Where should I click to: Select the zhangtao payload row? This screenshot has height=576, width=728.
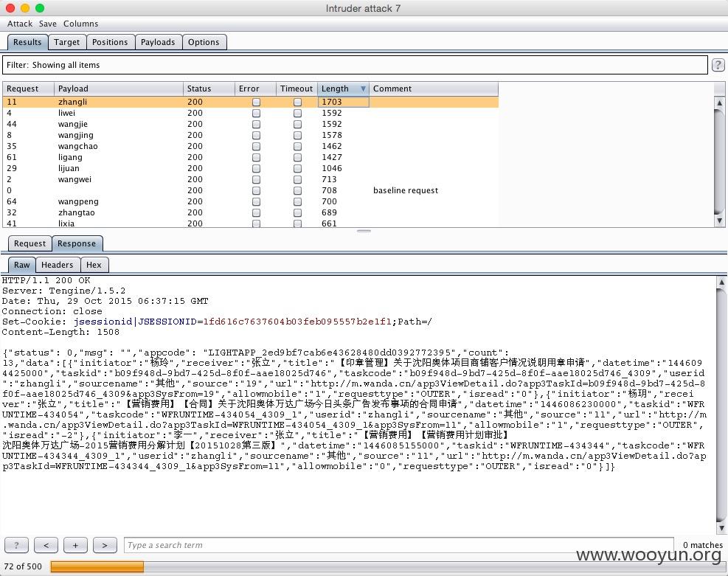[251, 212]
